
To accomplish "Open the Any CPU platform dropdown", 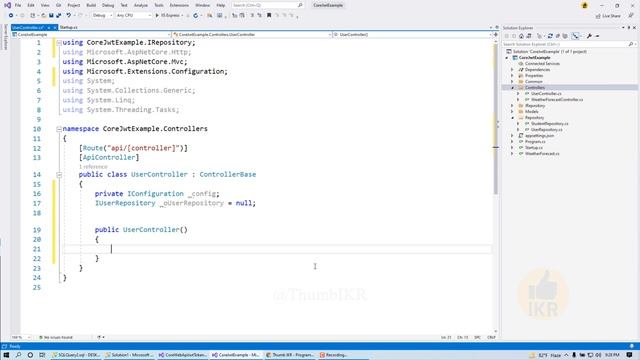I will (x=133, y=16).
